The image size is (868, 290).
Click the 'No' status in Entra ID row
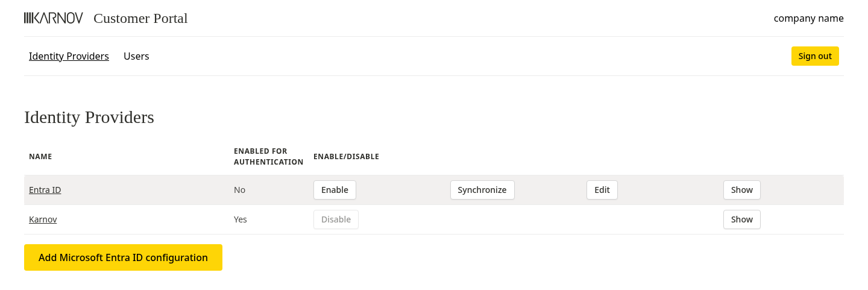coord(239,190)
